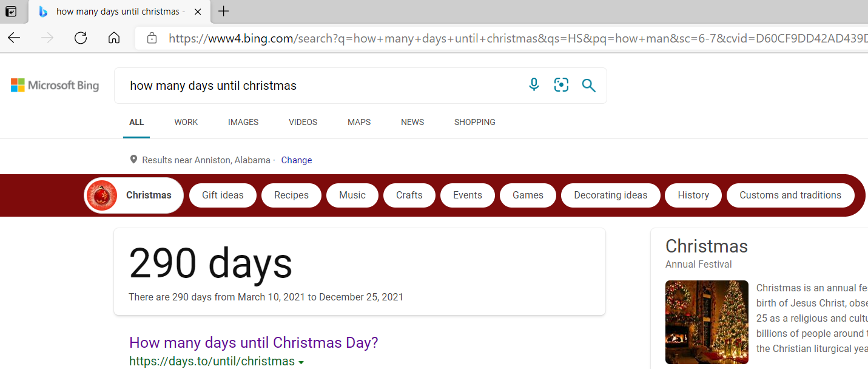The width and height of the screenshot is (868, 369).
Task: Switch to the NEWS tab
Action: [412, 122]
